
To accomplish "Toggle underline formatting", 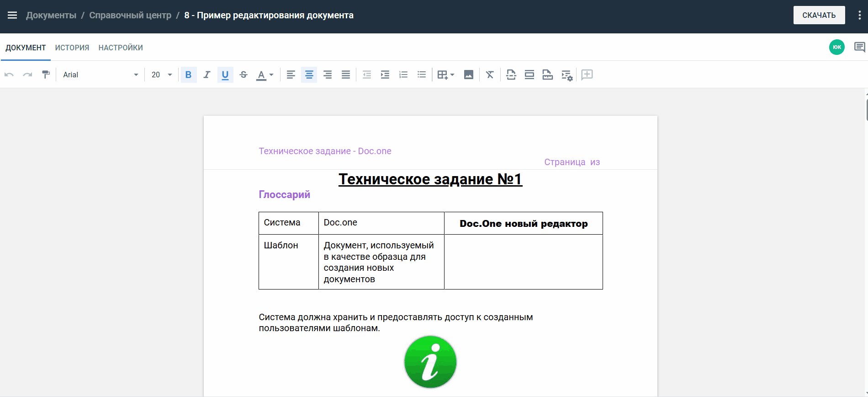I will [225, 75].
